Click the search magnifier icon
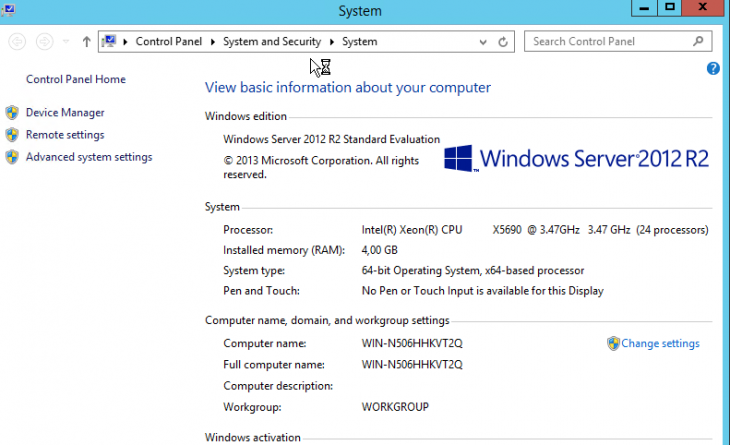 pos(698,41)
